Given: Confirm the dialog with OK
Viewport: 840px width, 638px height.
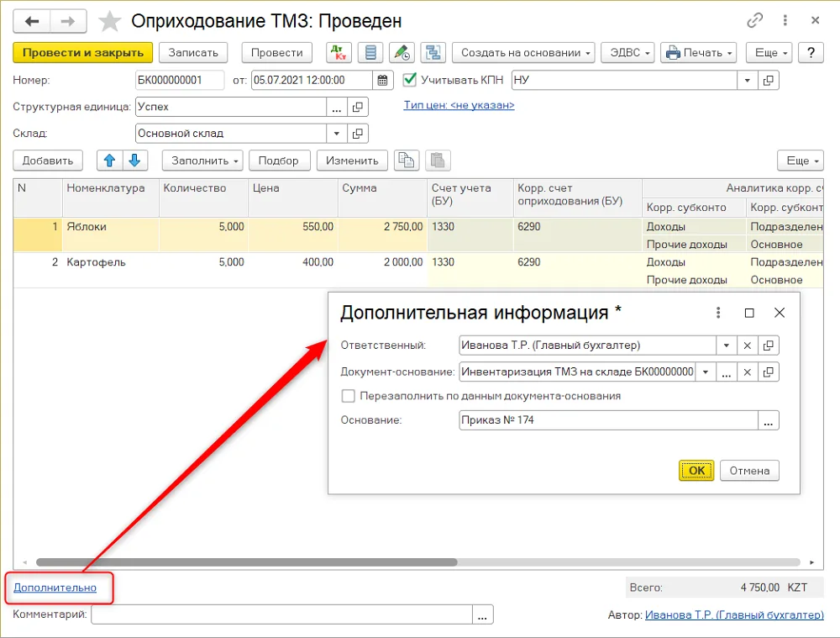Looking at the screenshot, I should tap(696, 470).
